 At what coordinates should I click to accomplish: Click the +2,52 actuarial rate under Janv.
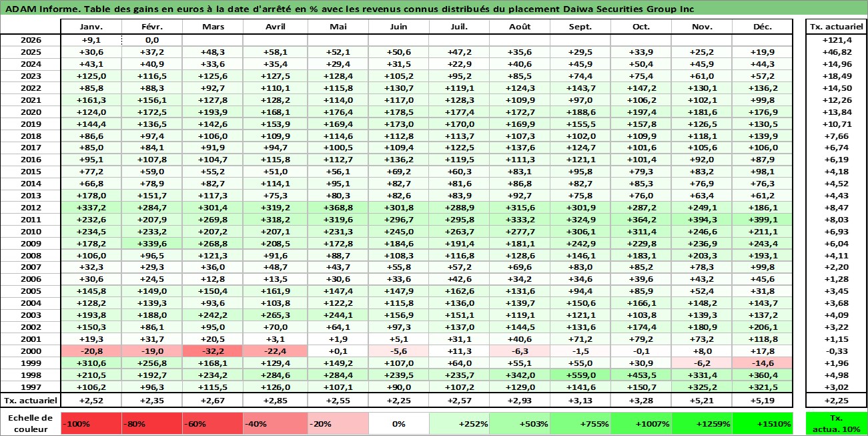(x=91, y=400)
